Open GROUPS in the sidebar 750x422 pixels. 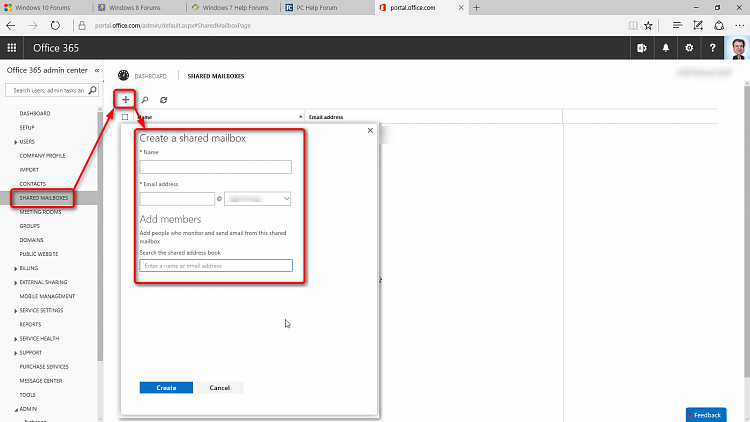tap(30, 226)
